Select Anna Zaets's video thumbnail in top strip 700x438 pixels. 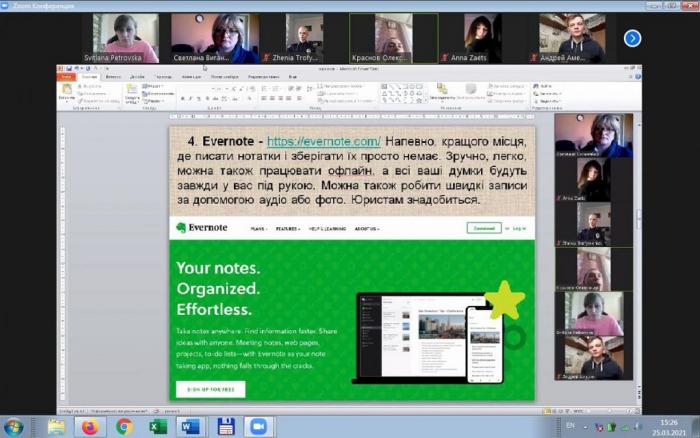point(484,38)
